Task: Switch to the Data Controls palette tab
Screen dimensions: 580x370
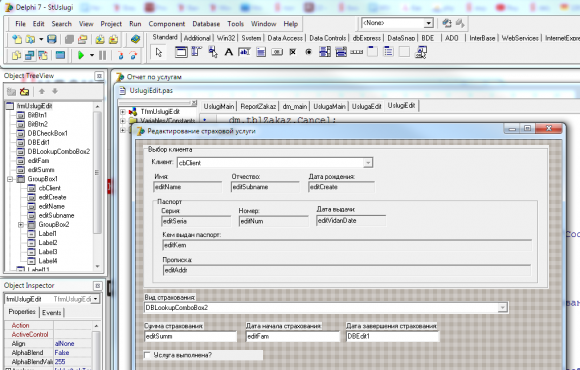Action: pos(327,38)
